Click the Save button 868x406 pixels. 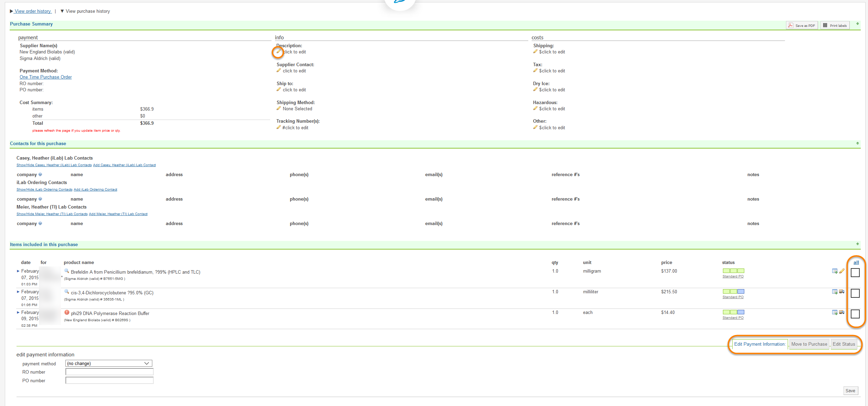point(850,390)
